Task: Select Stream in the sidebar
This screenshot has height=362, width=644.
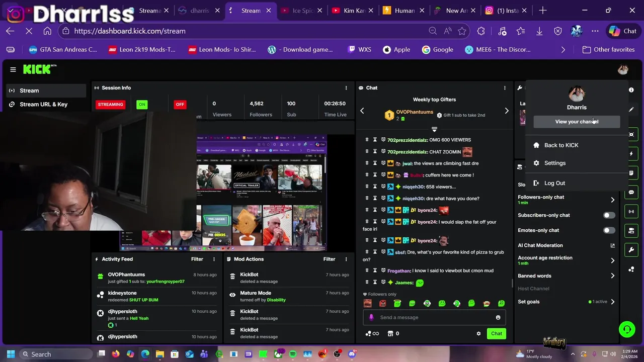Action: click(46, 90)
